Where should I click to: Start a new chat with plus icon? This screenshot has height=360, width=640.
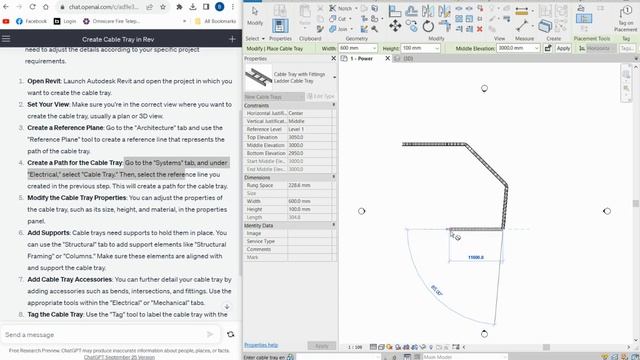pos(232,39)
